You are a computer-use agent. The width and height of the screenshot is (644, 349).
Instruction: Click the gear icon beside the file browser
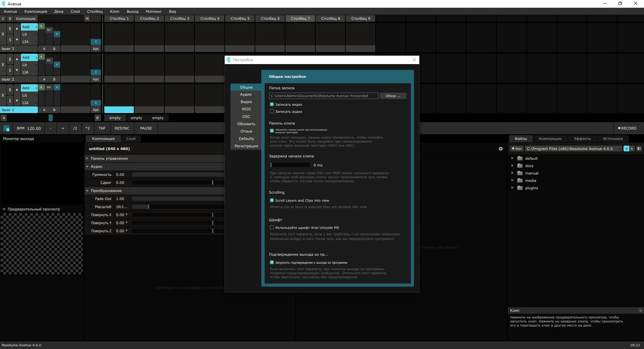(500, 149)
